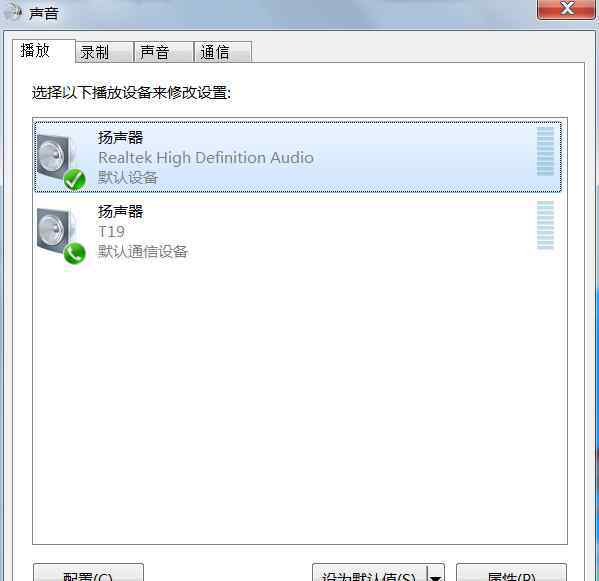
Task: Open the 属性(P) properties button
Action: coord(512,573)
